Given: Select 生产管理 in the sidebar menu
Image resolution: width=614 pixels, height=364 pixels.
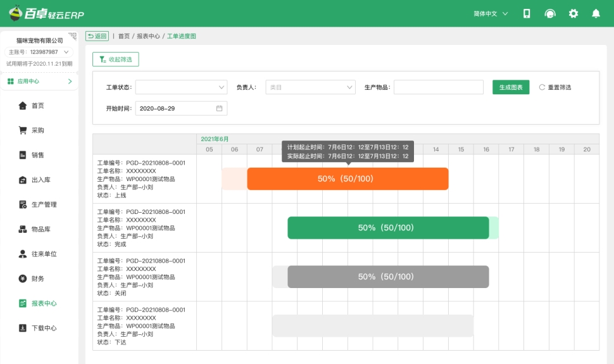Looking at the screenshot, I should click(x=44, y=204).
